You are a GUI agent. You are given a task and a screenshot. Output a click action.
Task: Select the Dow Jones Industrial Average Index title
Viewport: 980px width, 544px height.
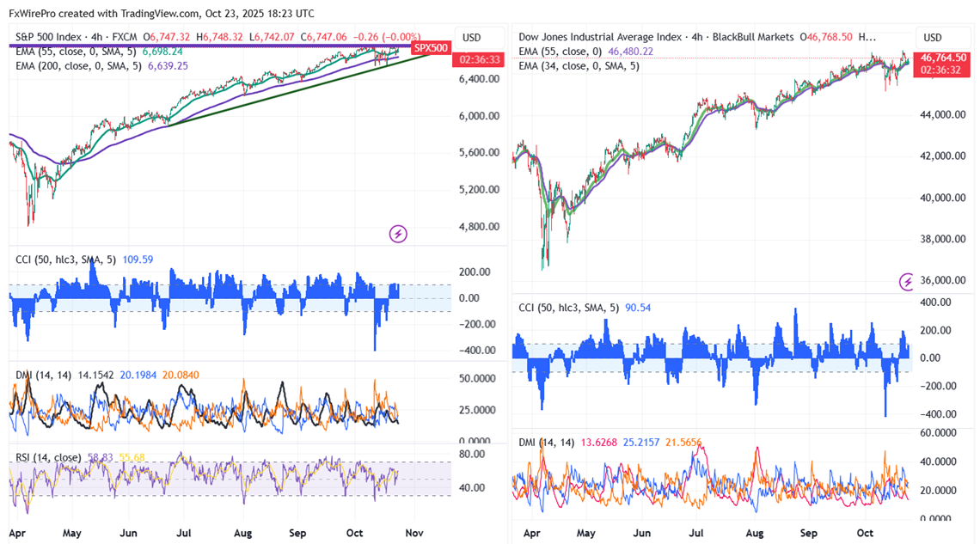pyautogui.click(x=599, y=37)
